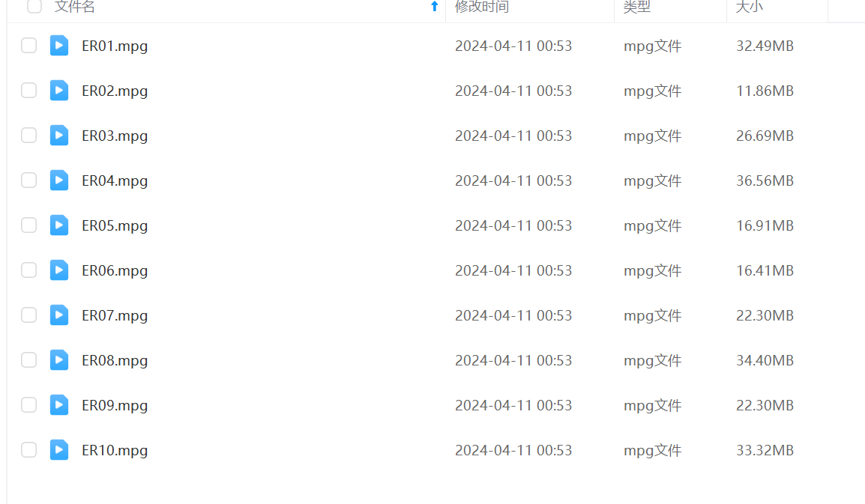Sort list by 大小 column header

(750, 7)
